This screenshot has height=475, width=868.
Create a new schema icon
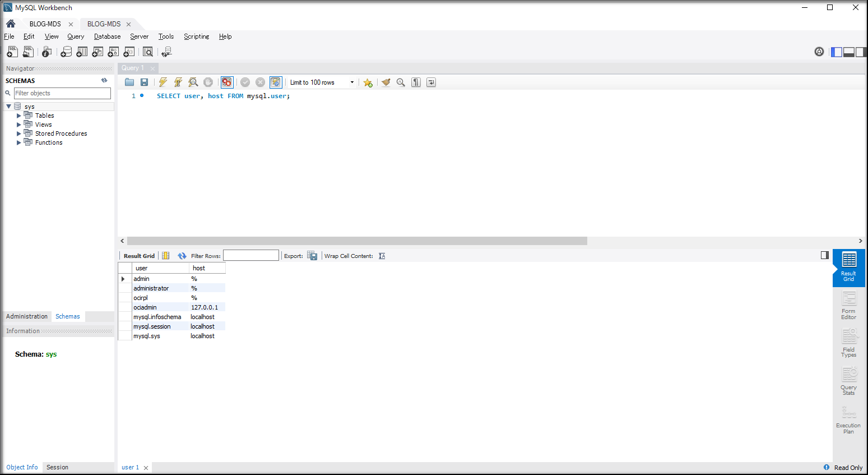click(66, 52)
